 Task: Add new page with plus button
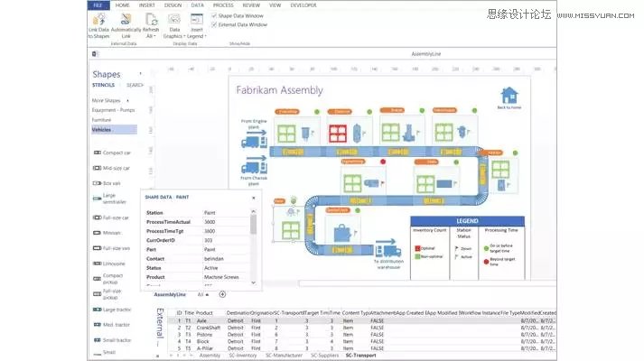pos(222,294)
